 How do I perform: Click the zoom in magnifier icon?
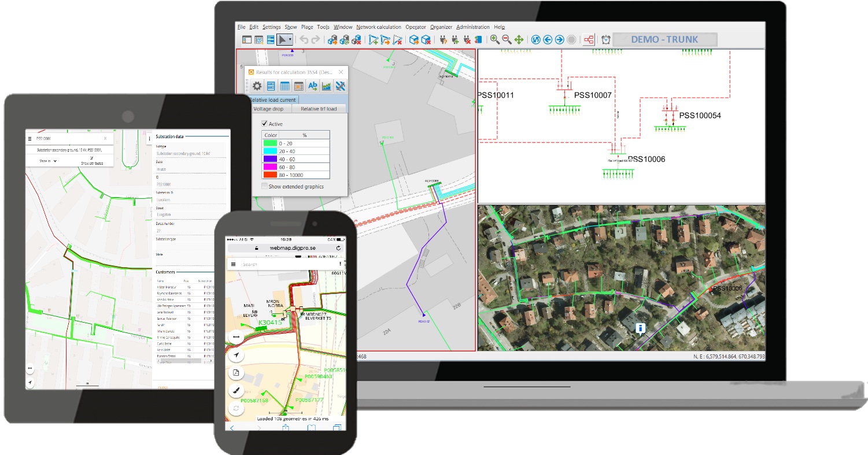coord(494,40)
